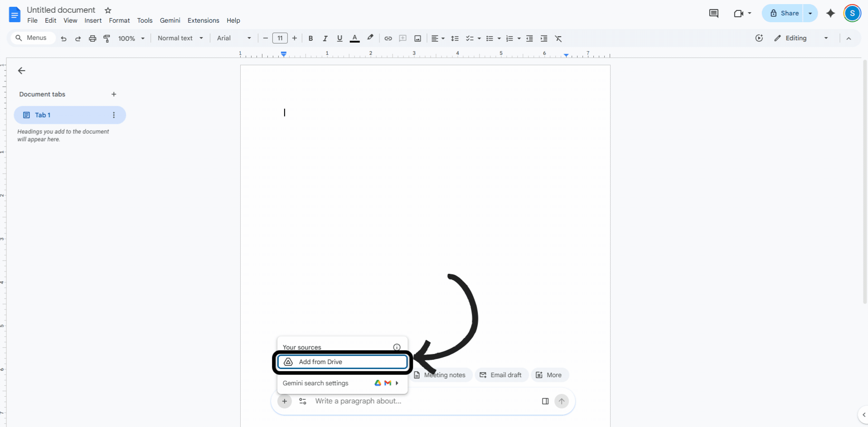Open the Extensions menu
Image resolution: width=868 pixels, height=427 pixels.
coord(203,20)
